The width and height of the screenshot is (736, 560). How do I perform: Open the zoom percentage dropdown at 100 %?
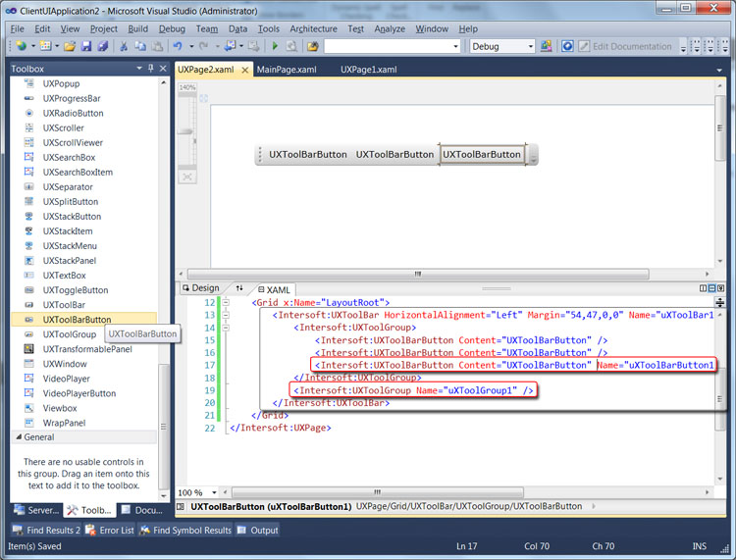click(x=212, y=492)
